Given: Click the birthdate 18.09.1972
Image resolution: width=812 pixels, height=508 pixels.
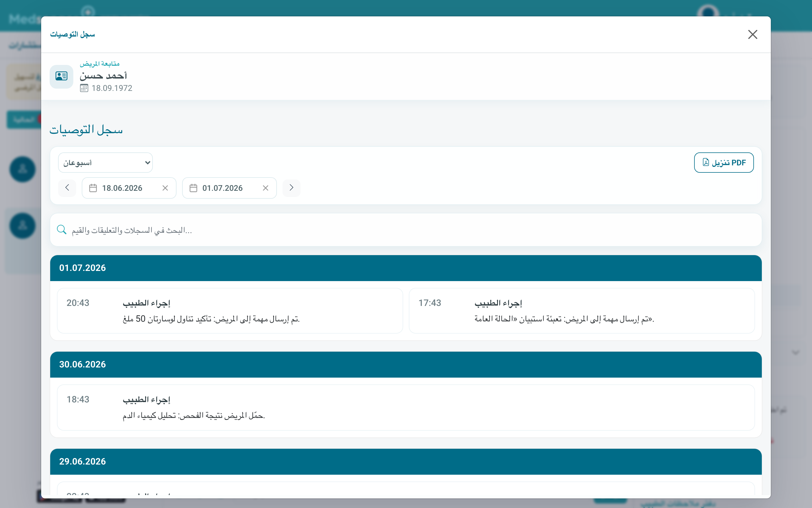Looking at the screenshot, I should tap(112, 88).
